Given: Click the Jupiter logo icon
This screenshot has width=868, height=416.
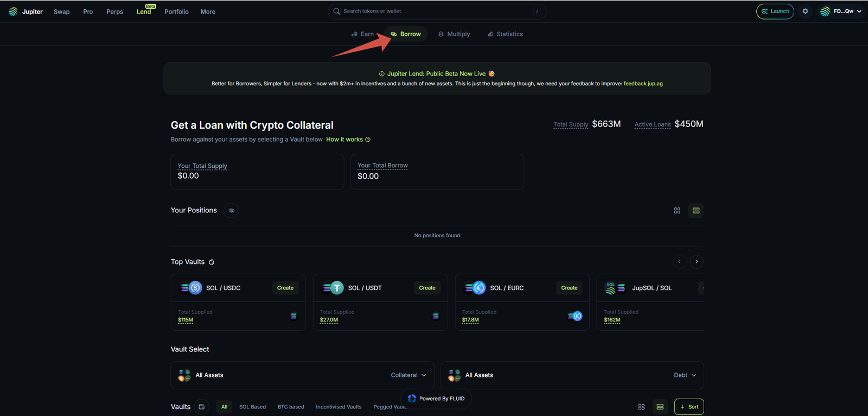Looking at the screenshot, I should [x=13, y=11].
